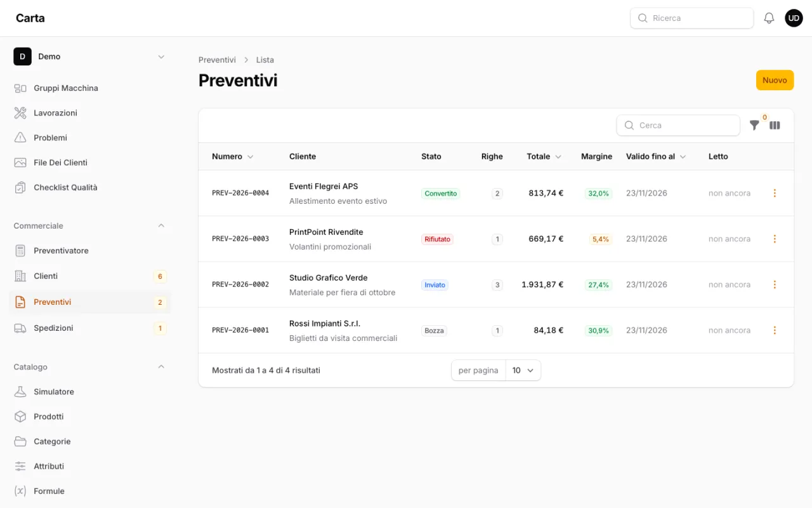812x508 pixels.
Task: Click the Preventivi breadcrumb link
Action: click(x=217, y=60)
